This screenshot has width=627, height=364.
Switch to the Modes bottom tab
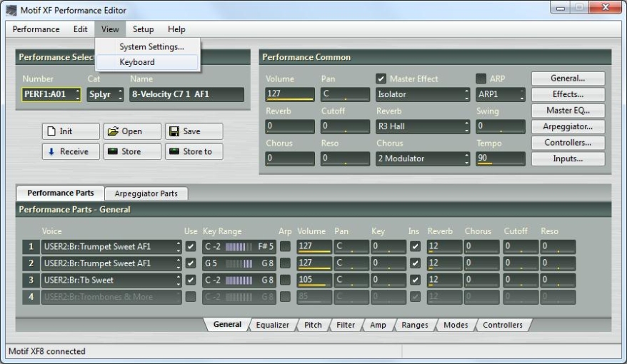(x=456, y=325)
